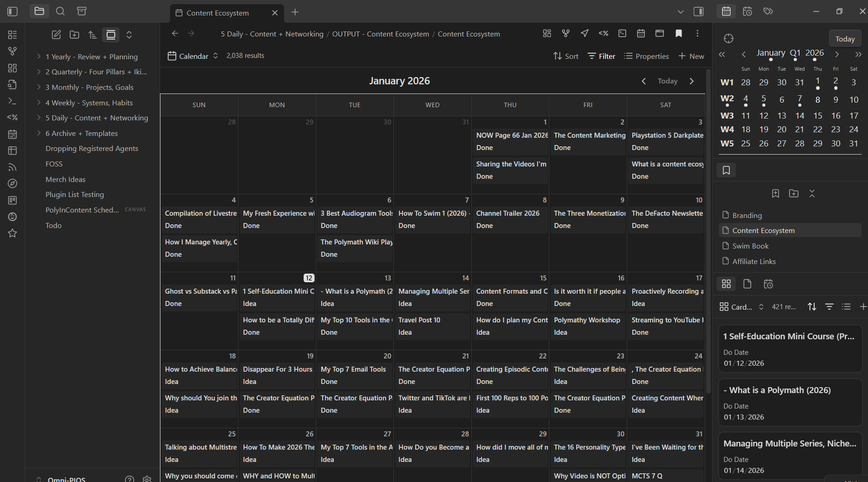Open the more options three-dot menu
Viewport: 868px width, 482px height.
[697, 33]
